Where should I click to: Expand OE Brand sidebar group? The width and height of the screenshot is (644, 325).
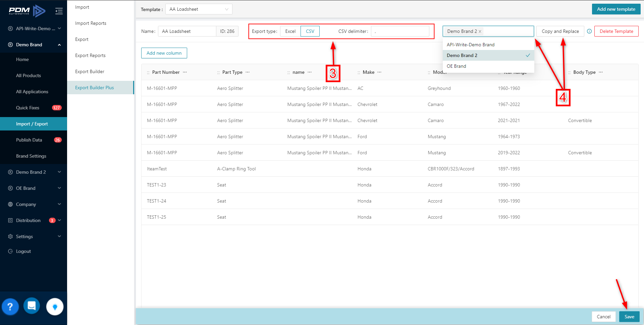click(34, 188)
